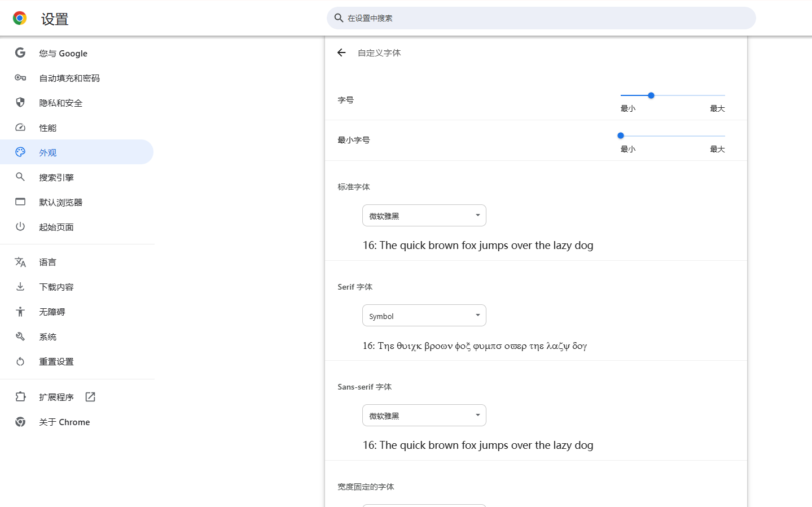Click the shield icon for privacy and security

click(x=20, y=102)
